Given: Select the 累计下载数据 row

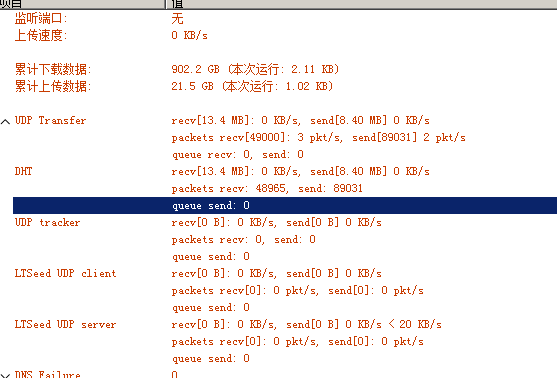Looking at the screenshot, I should pyautogui.click(x=285, y=69).
